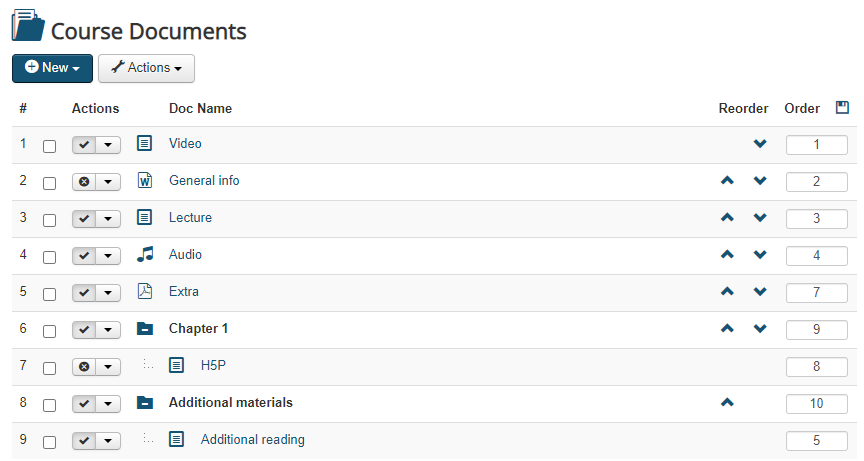Open the action dropdown arrow for Audio

click(109, 255)
